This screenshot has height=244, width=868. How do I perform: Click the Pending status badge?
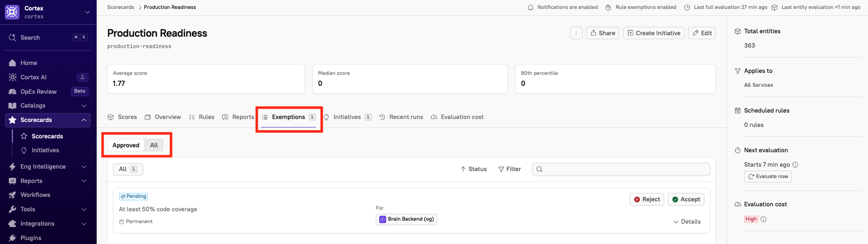click(x=133, y=196)
